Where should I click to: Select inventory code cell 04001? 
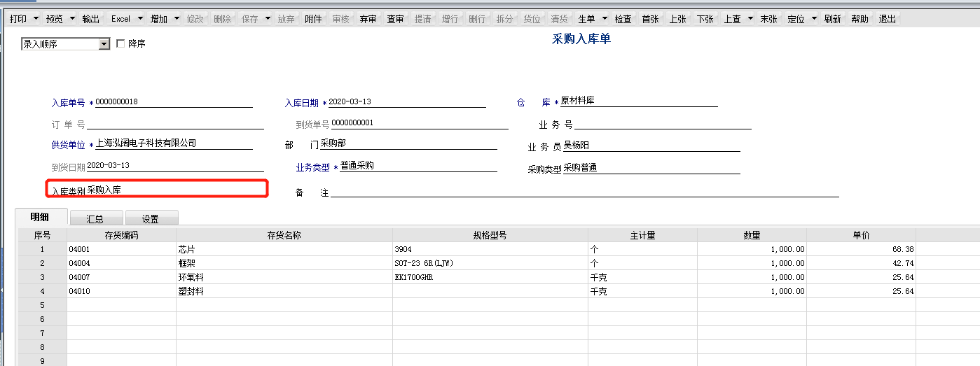[x=121, y=249]
